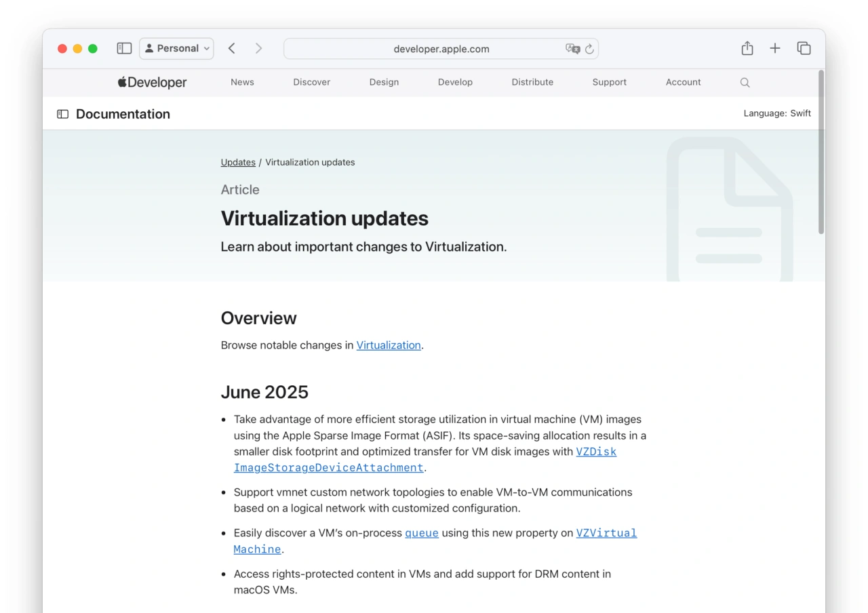Click the translate icon in address bar
The width and height of the screenshot is (868, 613).
tap(572, 49)
